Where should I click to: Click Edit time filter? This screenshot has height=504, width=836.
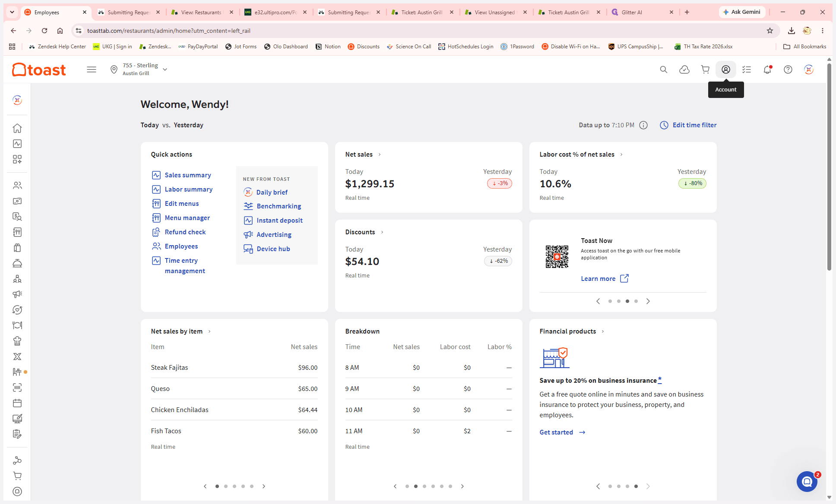pyautogui.click(x=688, y=125)
